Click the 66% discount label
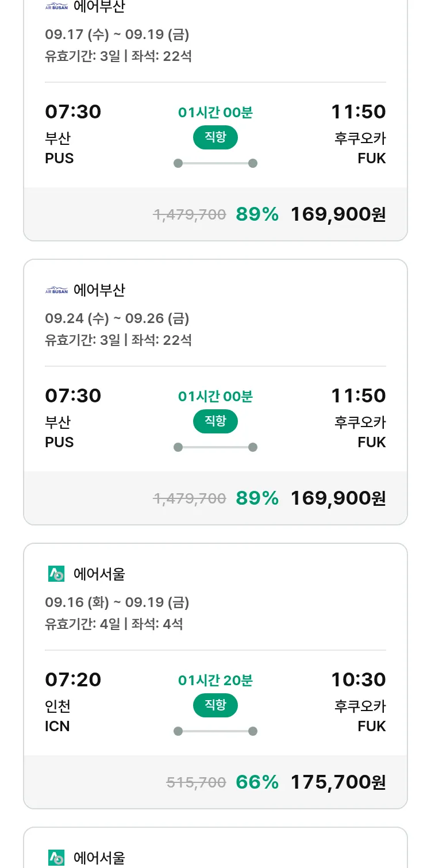The image size is (431, 868). [257, 782]
